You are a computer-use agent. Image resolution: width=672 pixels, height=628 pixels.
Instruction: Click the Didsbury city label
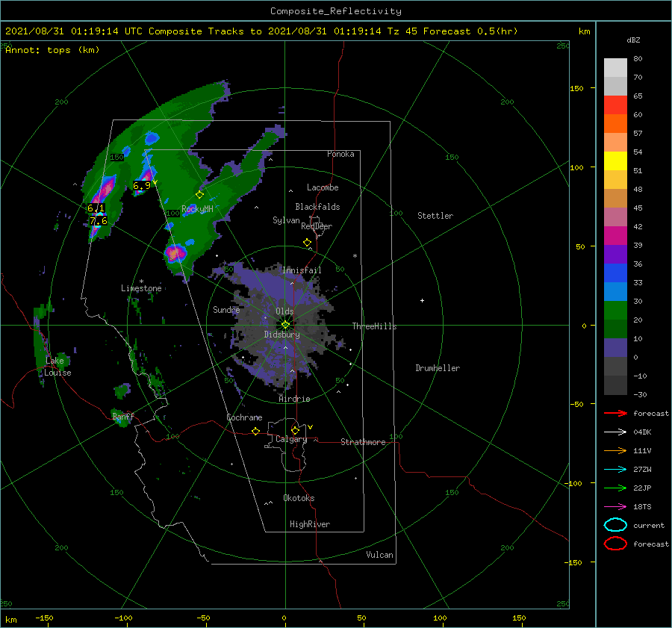282,335
